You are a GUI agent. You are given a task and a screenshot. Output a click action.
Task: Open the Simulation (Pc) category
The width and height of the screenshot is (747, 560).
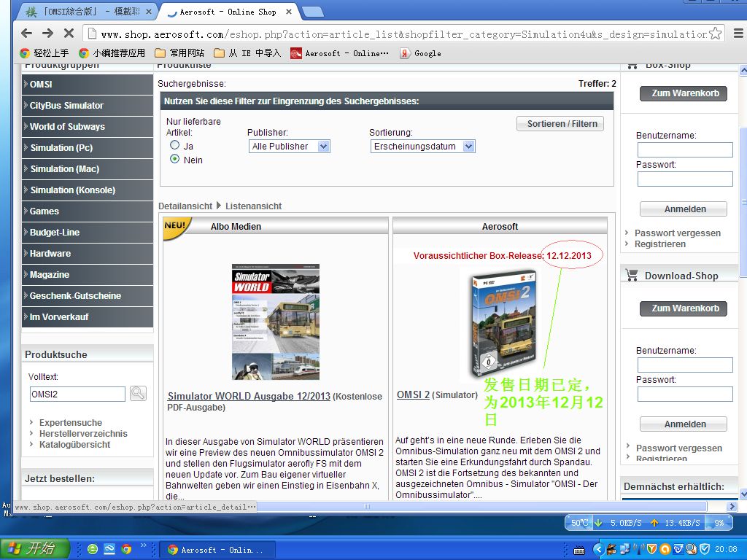pos(61,148)
